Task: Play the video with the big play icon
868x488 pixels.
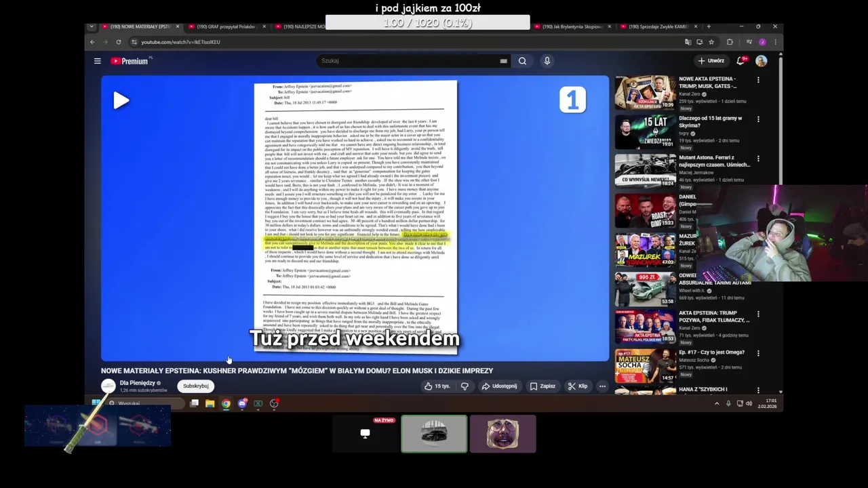Action: pos(121,100)
